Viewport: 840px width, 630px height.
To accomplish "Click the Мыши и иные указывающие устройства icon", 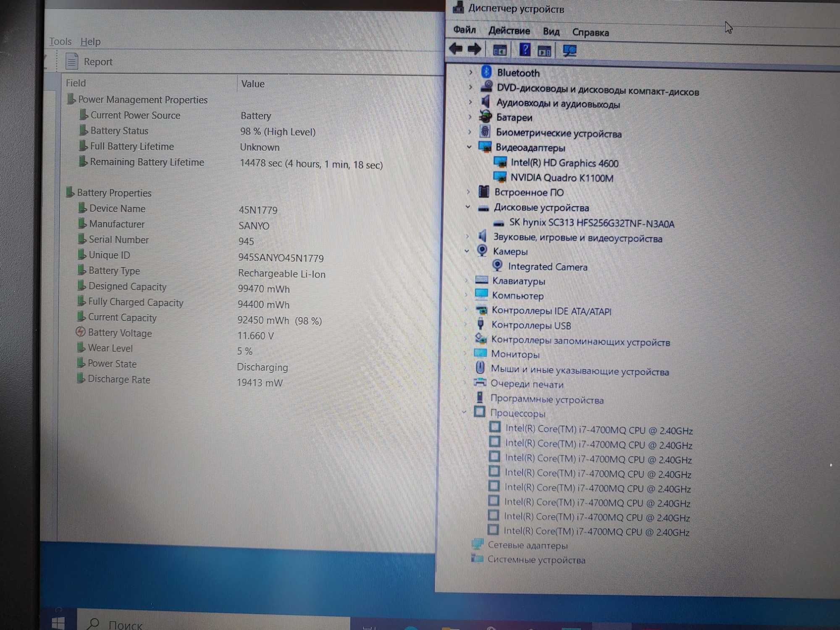I will [x=480, y=368].
